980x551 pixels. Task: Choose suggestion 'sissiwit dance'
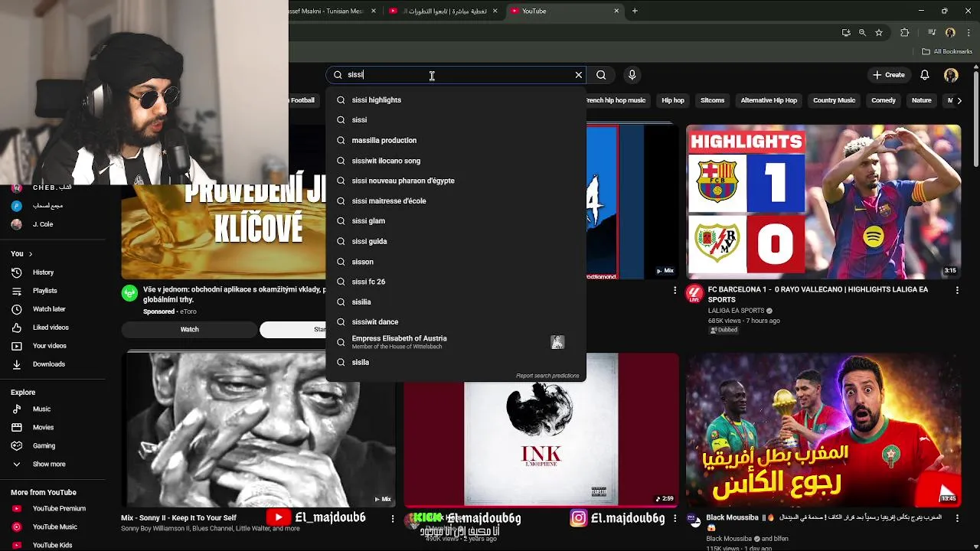click(456, 321)
